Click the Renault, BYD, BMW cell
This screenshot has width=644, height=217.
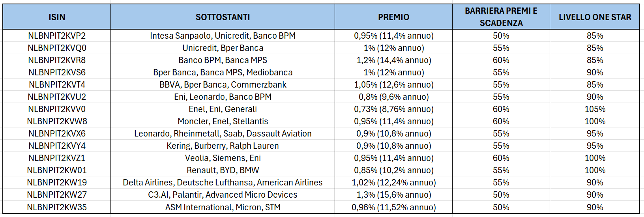point(223,170)
